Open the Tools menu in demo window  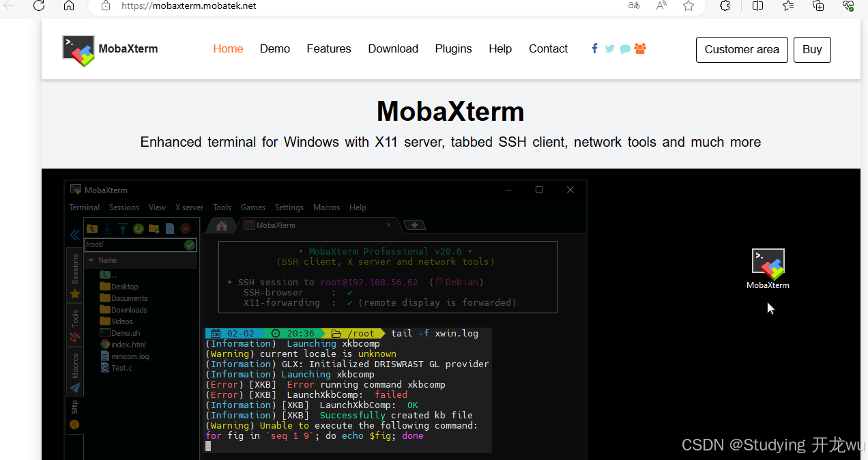[222, 207]
